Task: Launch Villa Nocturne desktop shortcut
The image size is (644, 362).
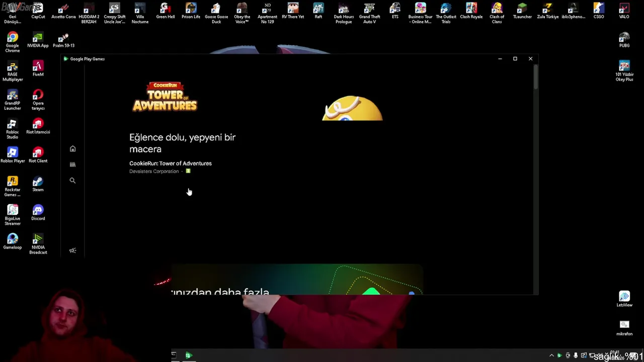Action: pyautogui.click(x=140, y=14)
